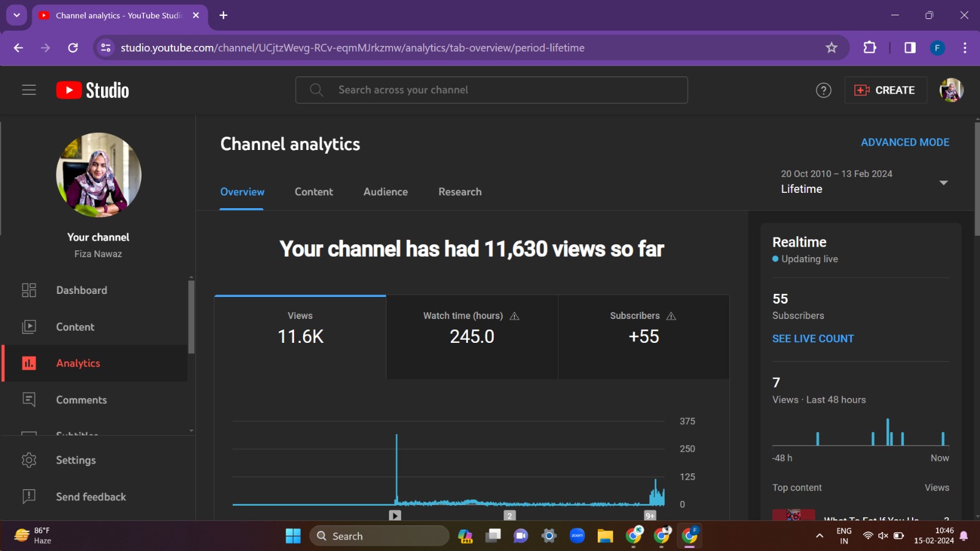Open the weather widget showing 86°F
Viewport: 980px width, 551px height.
(33, 536)
